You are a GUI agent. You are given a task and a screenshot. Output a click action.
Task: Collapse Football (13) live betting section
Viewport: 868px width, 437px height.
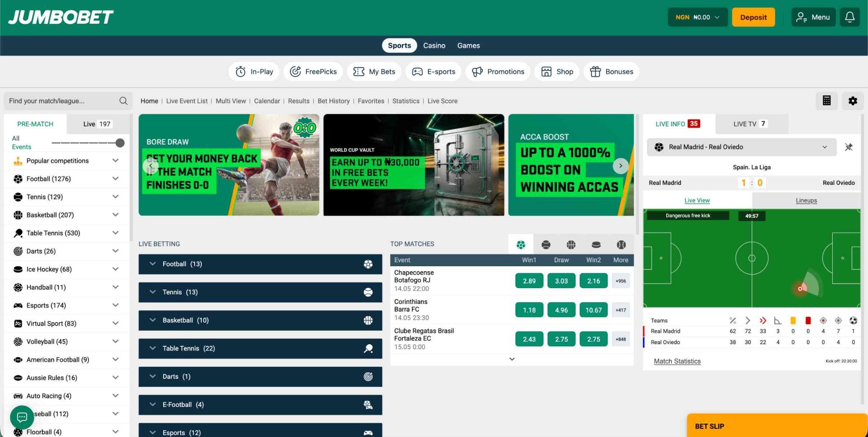260,264
